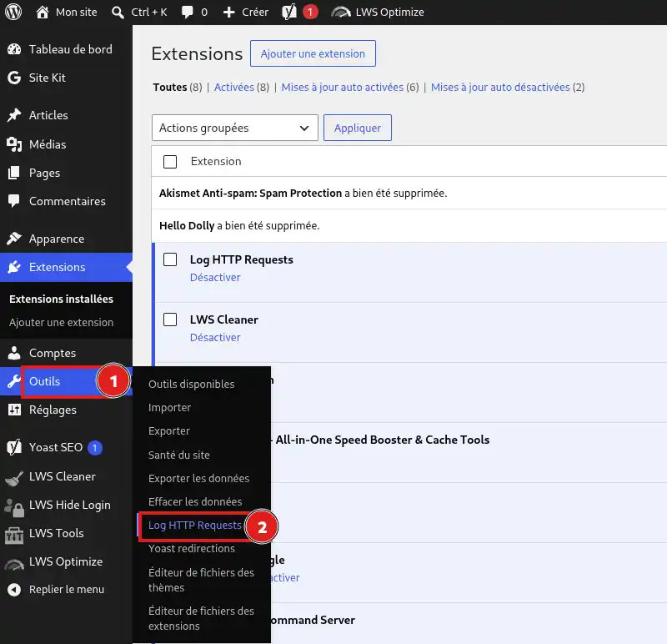Click the Médias icon in sidebar
The width and height of the screenshot is (667, 644).
[x=14, y=144]
